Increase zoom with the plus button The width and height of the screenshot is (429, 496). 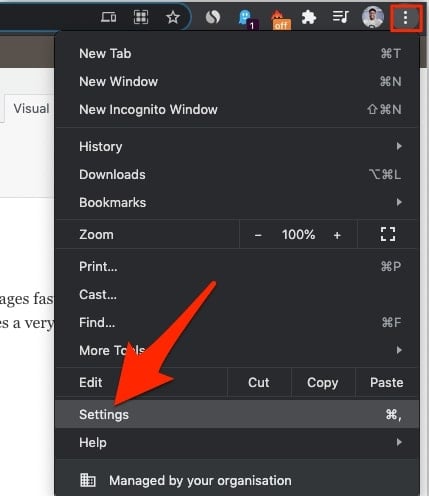pos(337,235)
